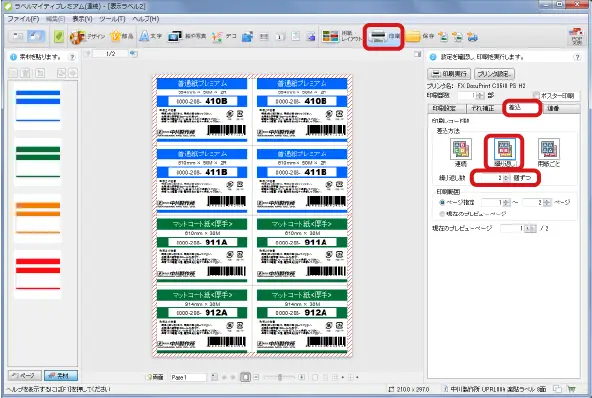
Task: Click the zoom slider handle below preview
Action: [x=280, y=377]
